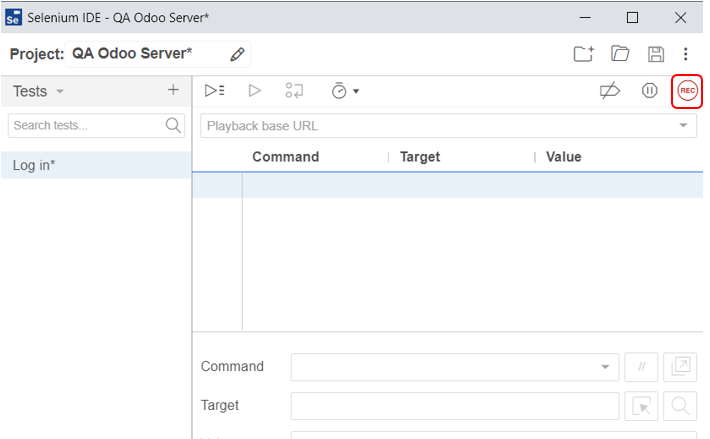710x439 pixels.
Task: Open the three-dot more options menu
Action: 686,54
